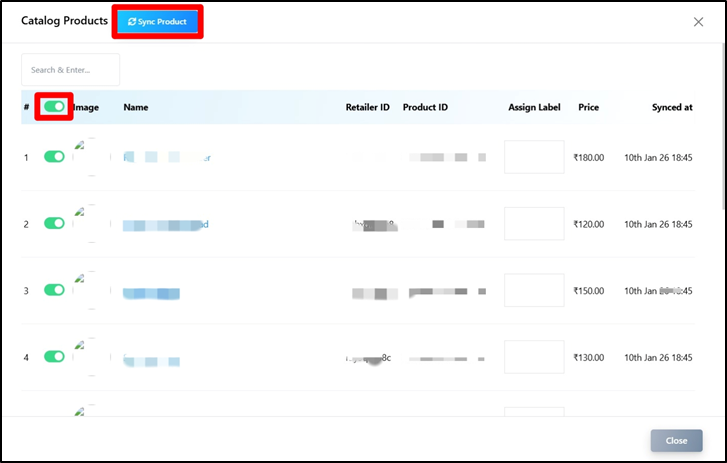Image resolution: width=727 pixels, height=463 pixels.
Task: Turn off the toggle for row 4
Action: [x=54, y=356]
